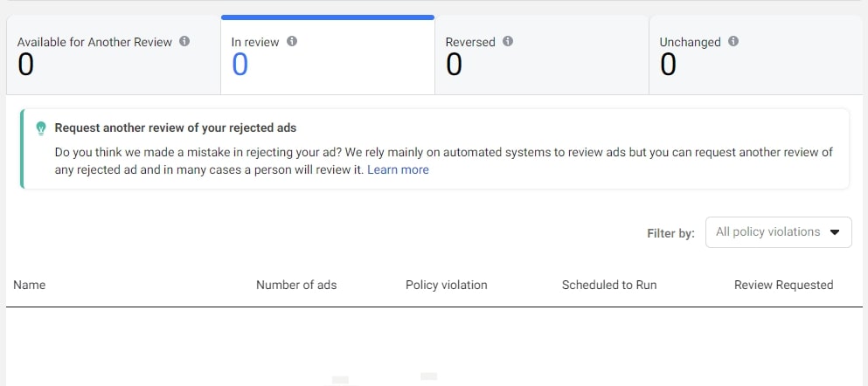The width and height of the screenshot is (868, 386).
Task: Click the Number of ads column header
Action: (x=296, y=285)
